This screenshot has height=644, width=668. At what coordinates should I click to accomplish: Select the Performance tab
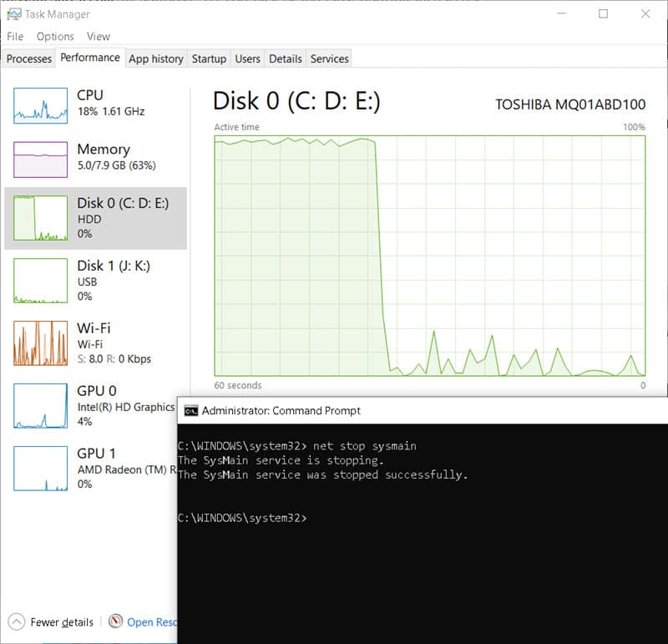pos(90,58)
